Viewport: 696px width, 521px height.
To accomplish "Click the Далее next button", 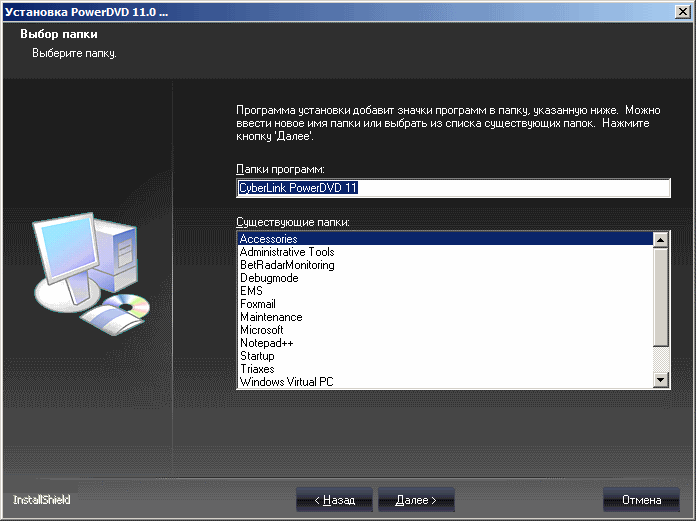I will [x=416, y=500].
